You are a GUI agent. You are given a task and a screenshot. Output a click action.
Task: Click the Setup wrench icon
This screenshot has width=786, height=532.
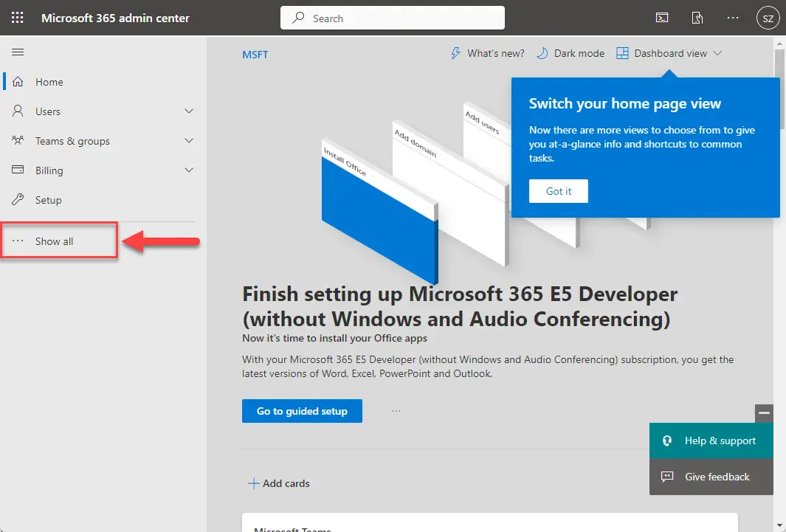click(18, 199)
